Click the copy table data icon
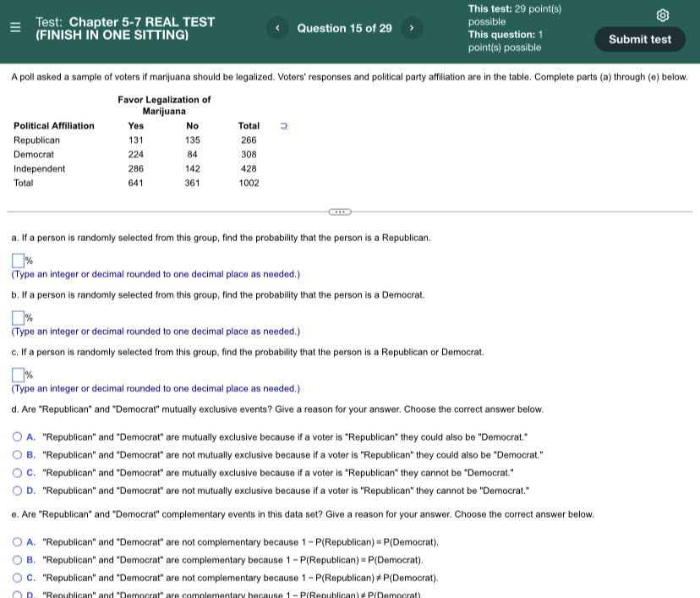The image size is (700, 598). pos(284,126)
